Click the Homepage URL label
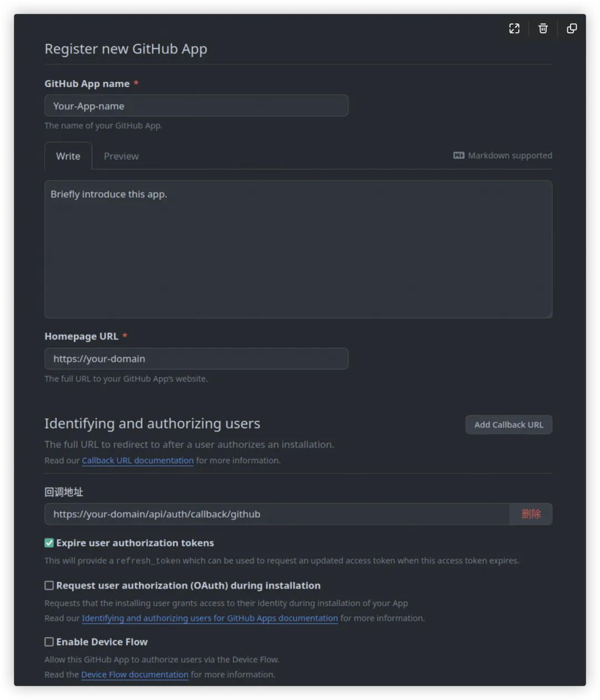600x700 pixels. coord(82,336)
